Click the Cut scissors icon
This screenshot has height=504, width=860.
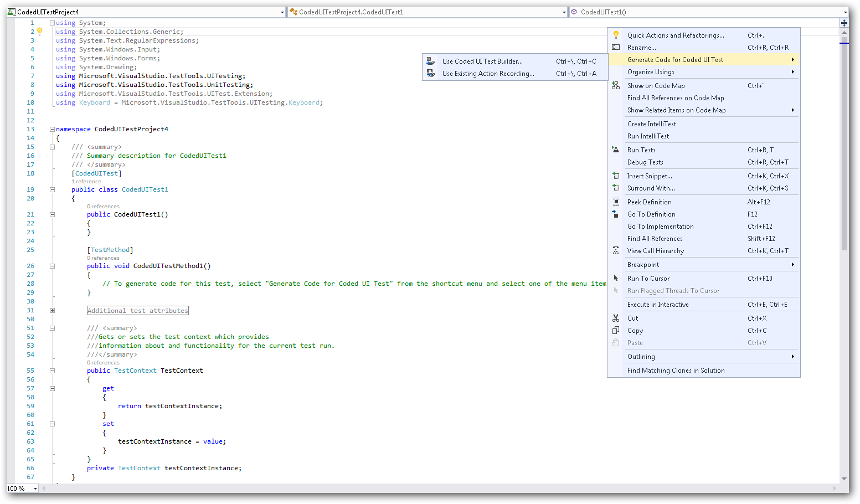point(616,318)
